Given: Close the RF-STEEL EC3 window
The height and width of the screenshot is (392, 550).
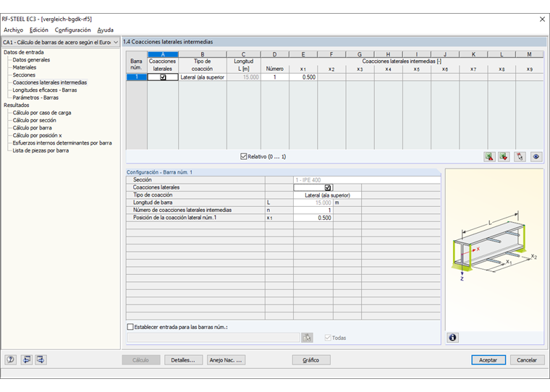Looking at the screenshot, I should (x=542, y=20).
